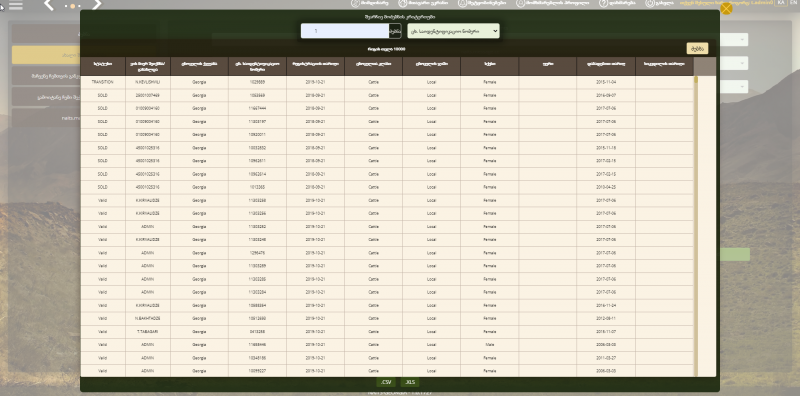800x396 pixels.
Task: Select the N.BAKHTADZE cell
Action: (x=147, y=318)
